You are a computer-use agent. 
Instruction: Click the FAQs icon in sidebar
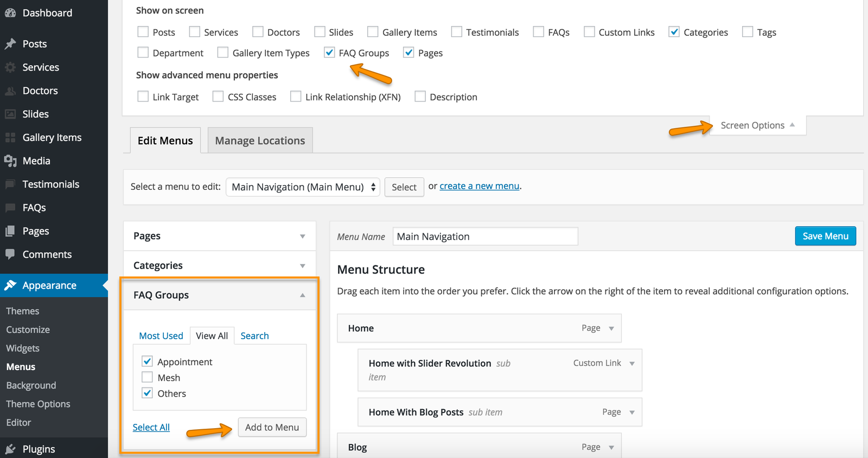[x=10, y=208]
